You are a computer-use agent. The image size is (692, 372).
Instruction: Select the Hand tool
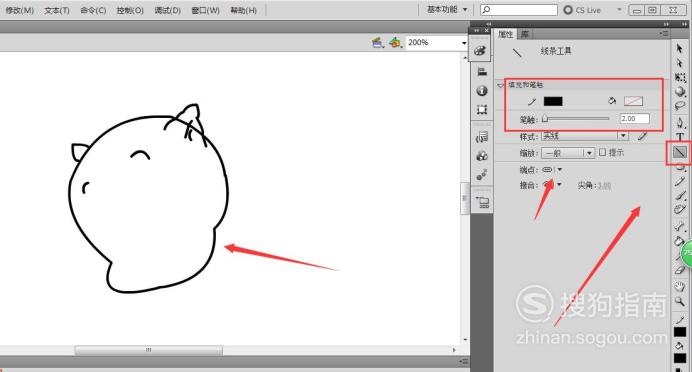(680, 286)
